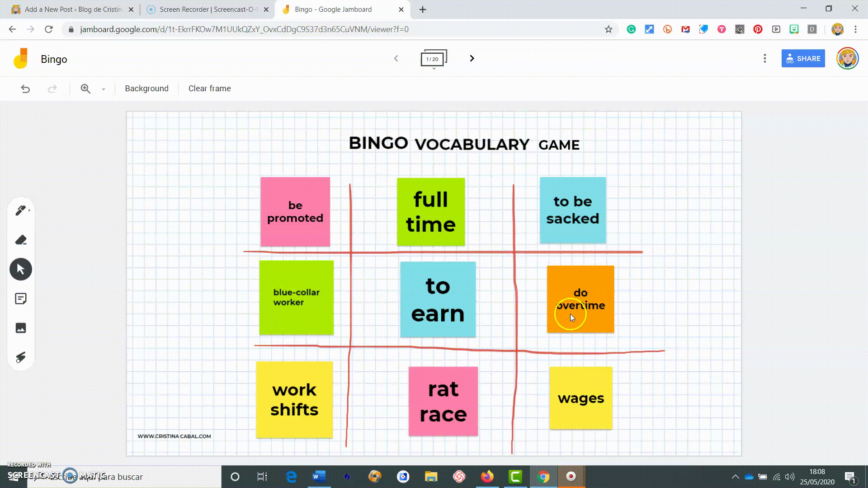The image size is (868, 488).
Task: Click the three-dot options menu
Action: click(764, 58)
